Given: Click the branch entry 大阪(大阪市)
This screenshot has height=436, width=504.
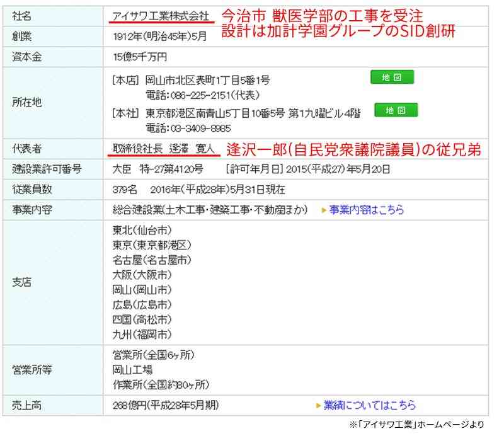Looking at the screenshot, I should (x=142, y=275).
